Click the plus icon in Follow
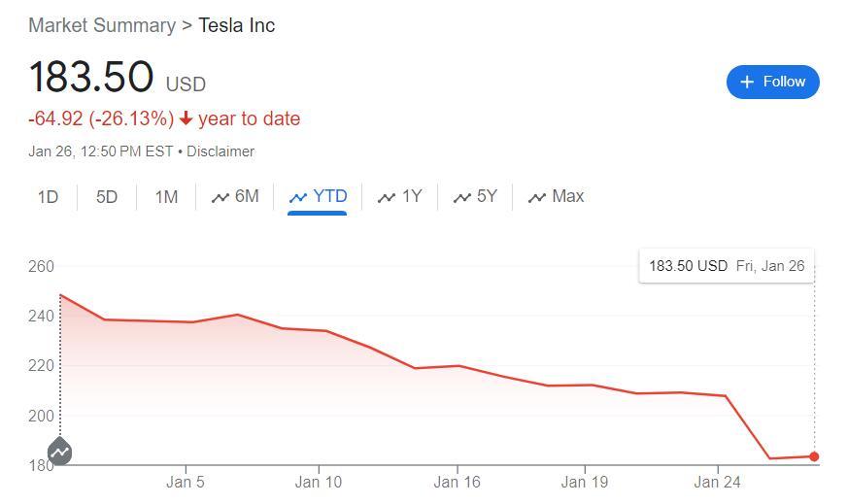 pyautogui.click(x=747, y=82)
